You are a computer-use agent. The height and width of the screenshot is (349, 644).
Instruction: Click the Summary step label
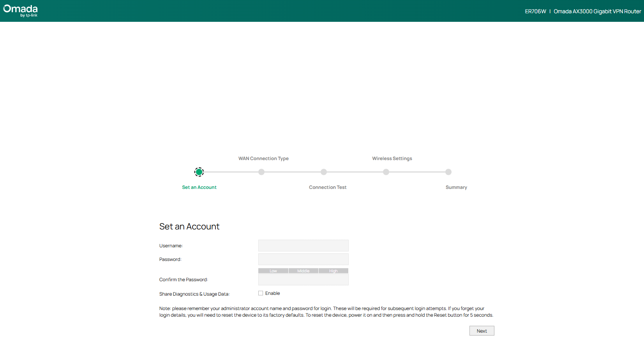[x=456, y=187]
